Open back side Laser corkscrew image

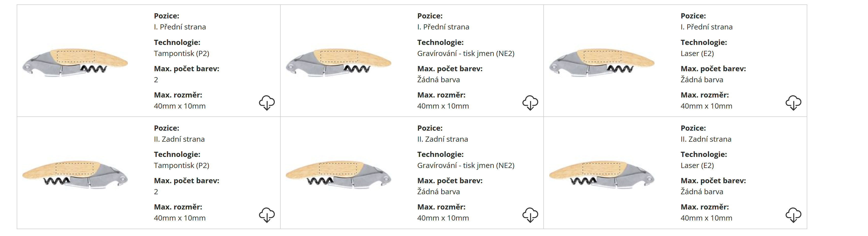[x=602, y=174]
